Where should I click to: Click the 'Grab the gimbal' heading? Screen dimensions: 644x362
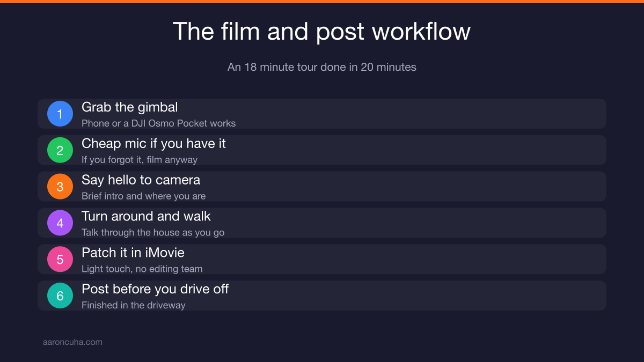click(129, 107)
